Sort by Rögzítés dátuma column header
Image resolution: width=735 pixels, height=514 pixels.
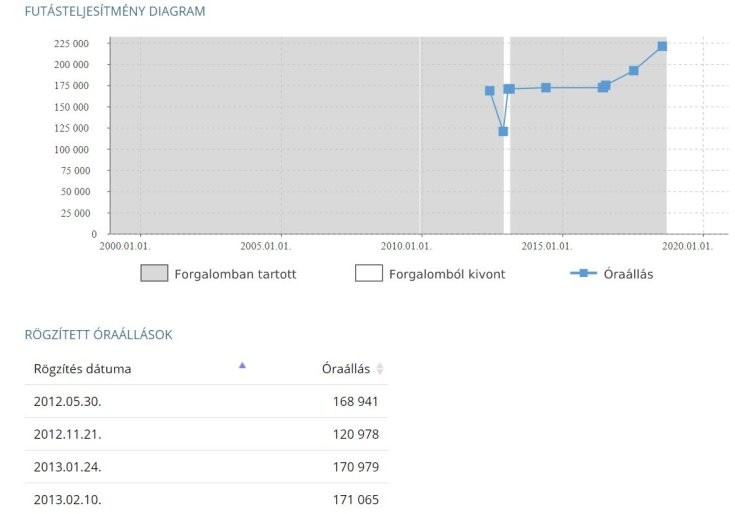[x=82, y=369]
